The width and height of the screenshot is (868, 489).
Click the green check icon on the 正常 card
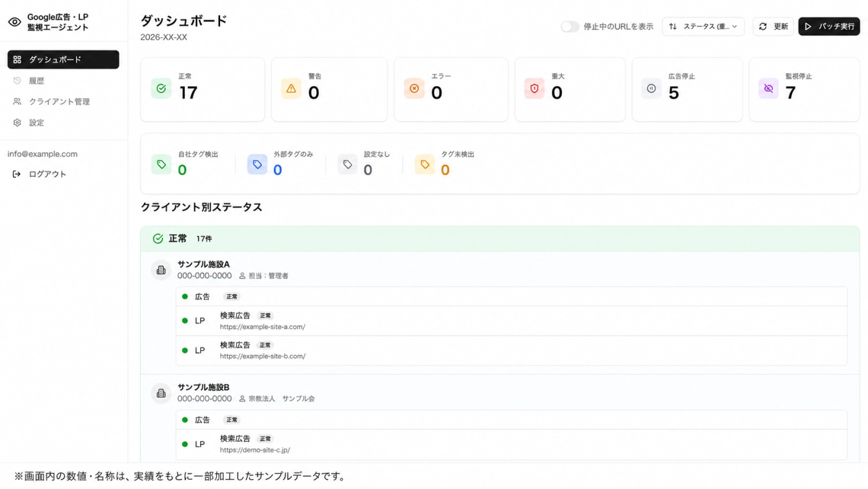point(161,89)
